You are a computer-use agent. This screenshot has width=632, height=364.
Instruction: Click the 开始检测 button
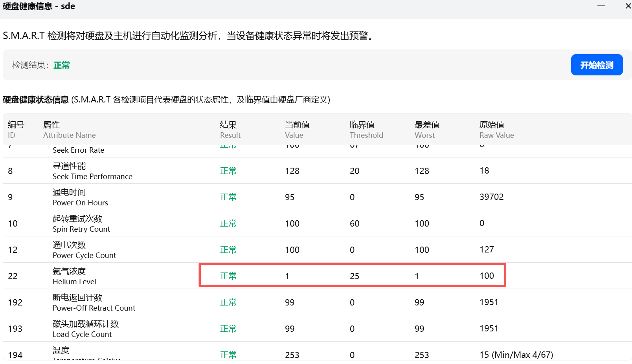pos(596,65)
